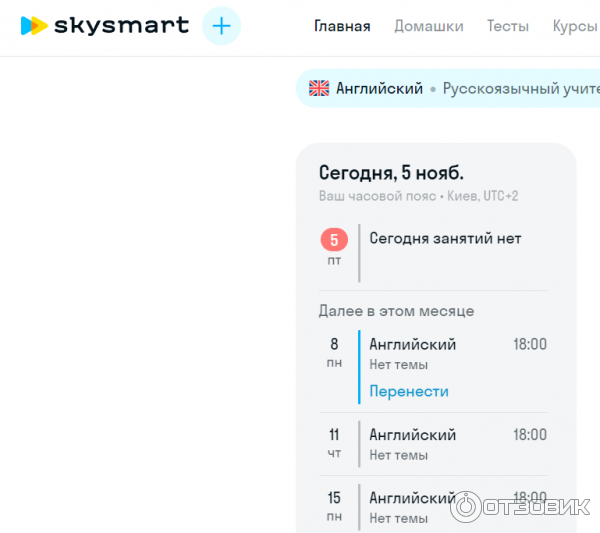Click Сегодня занятий нет message

click(445, 238)
